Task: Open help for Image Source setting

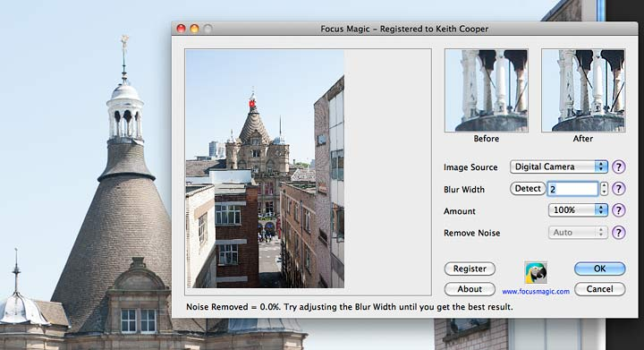Action: tap(619, 166)
